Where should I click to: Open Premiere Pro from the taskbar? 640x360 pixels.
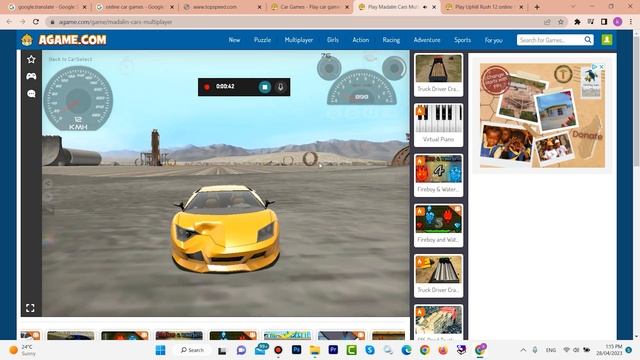333,350
